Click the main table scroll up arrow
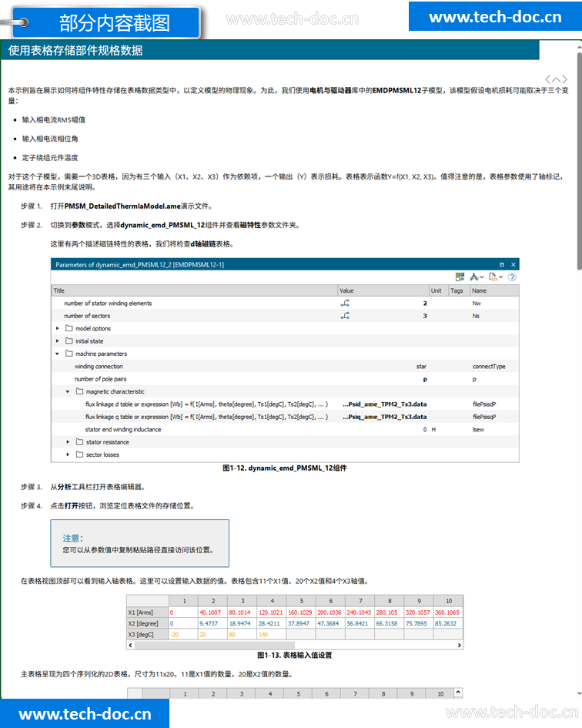The width and height of the screenshot is (582, 728). click(x=458, y=693)
